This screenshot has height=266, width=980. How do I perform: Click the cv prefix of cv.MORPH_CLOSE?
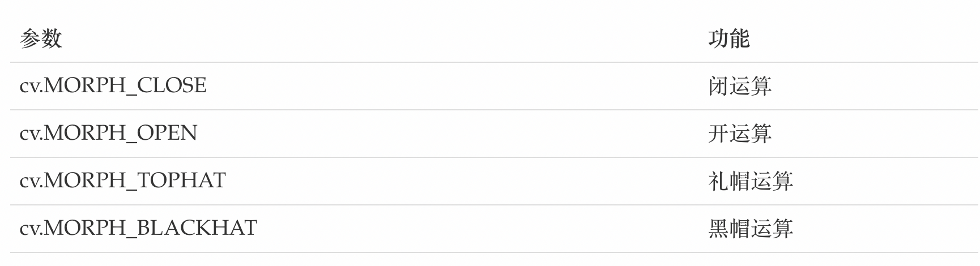coord(27,87)
